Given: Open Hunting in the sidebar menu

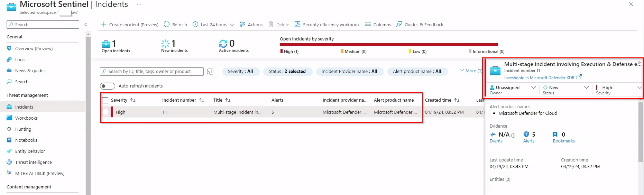Looking at the screenshot, I should [23, 129].
